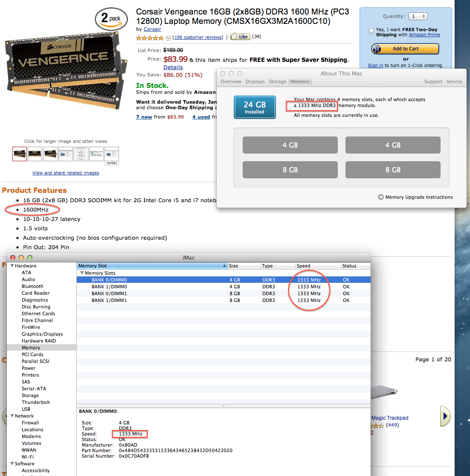The height and width of the screenshot is (476, 470).
Task: Select Memory in the iMac sidebar
Action: tap(42, 348)
